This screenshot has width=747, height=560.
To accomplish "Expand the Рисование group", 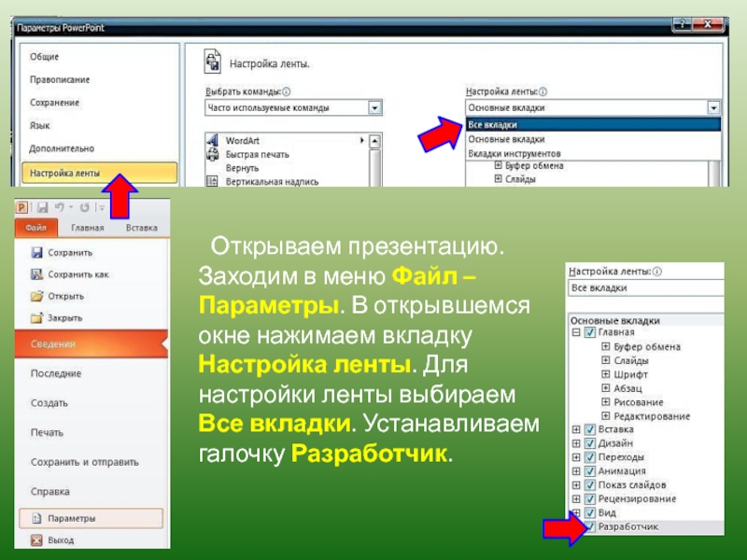I will click(605, 402).
